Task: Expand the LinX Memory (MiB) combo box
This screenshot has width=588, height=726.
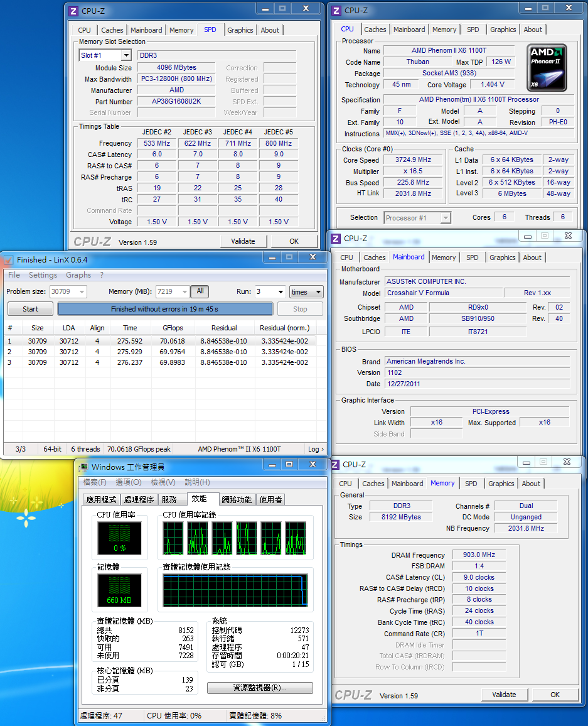Action: [x=185, y=291]
